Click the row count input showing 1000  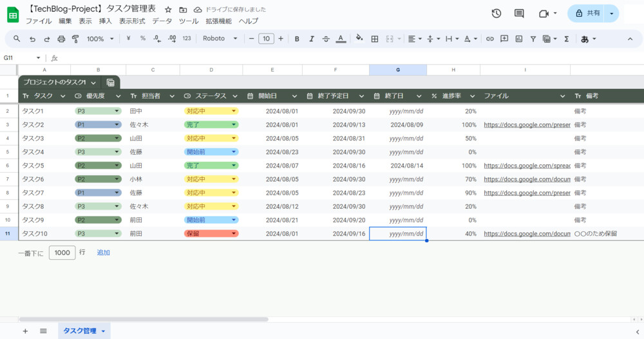pyautogui.click(x=62, y=253)
